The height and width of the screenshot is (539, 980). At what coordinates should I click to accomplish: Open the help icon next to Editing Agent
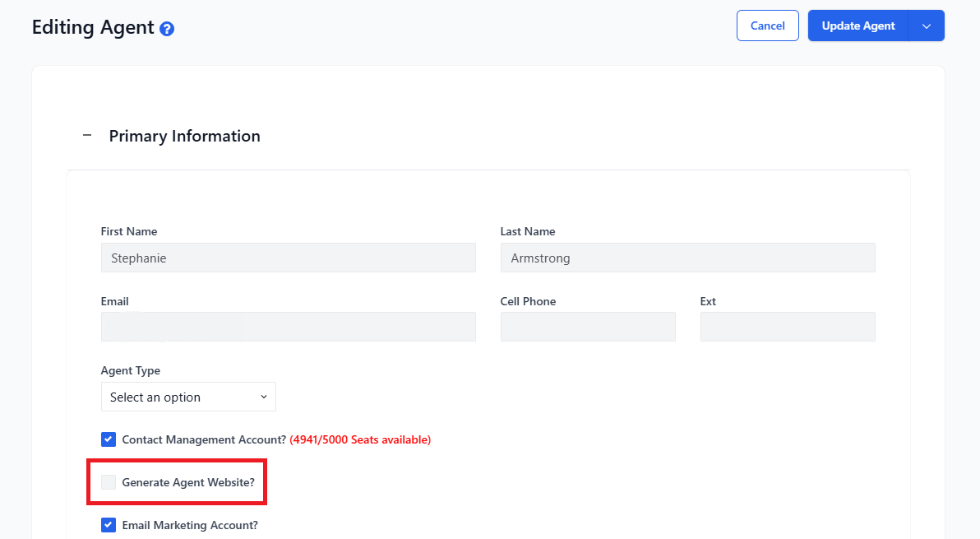pos(167,27)
